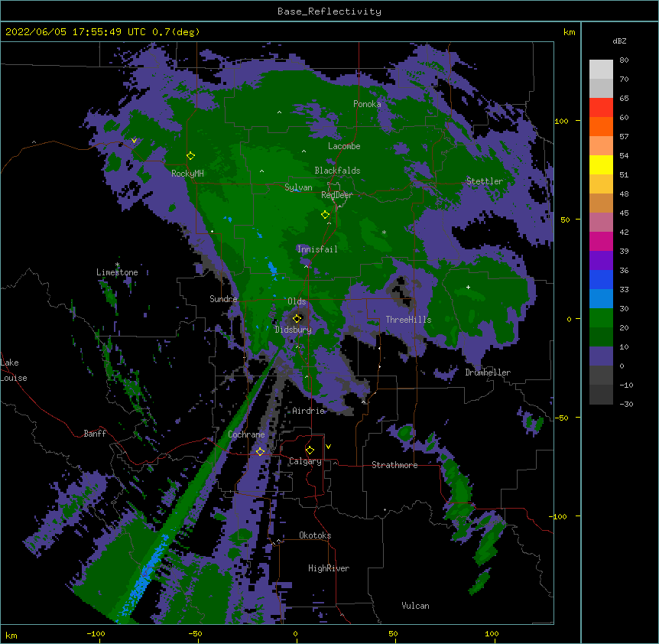Click the Base_Reflectivity title text
The width and height of the screenshot is (659, 644).
pyautogui.click(x=329, y=11)
